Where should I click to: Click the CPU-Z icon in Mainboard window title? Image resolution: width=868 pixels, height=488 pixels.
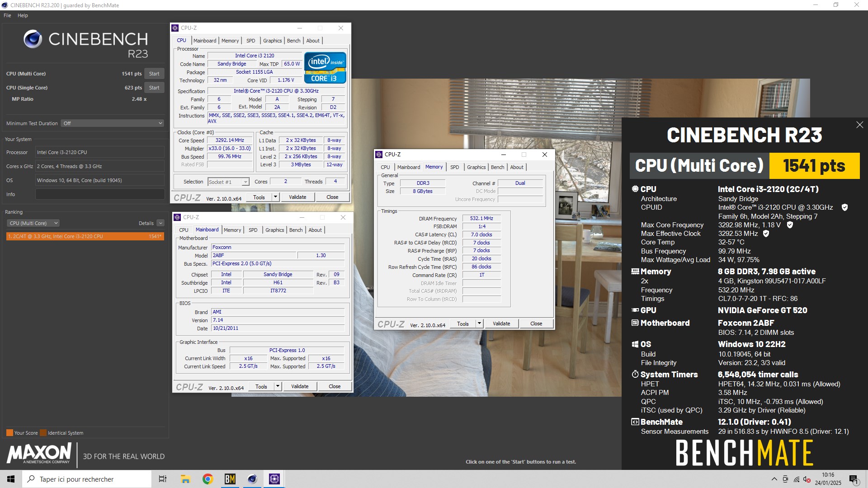pyautogui.click(x=177, y=217)
